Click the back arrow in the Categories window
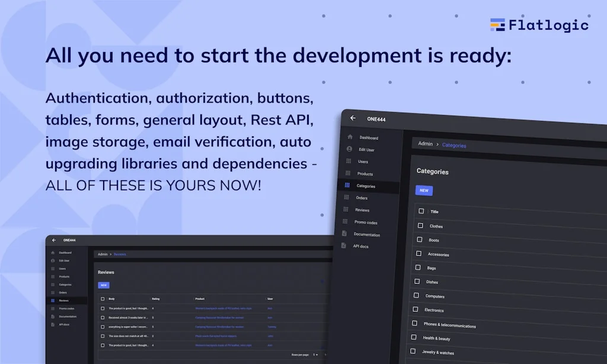The width and height of the screenshot is (607, 364). 353,118
